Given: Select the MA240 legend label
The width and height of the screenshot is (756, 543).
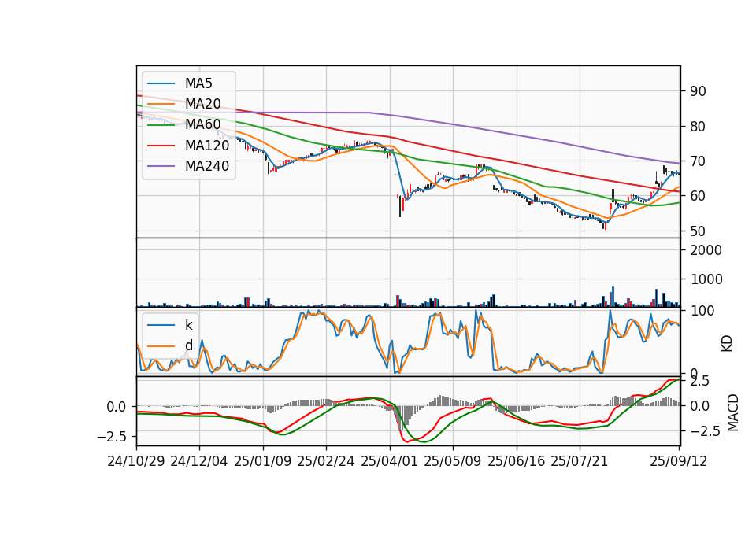Looking at the screenshot, I should pos(207,166).
